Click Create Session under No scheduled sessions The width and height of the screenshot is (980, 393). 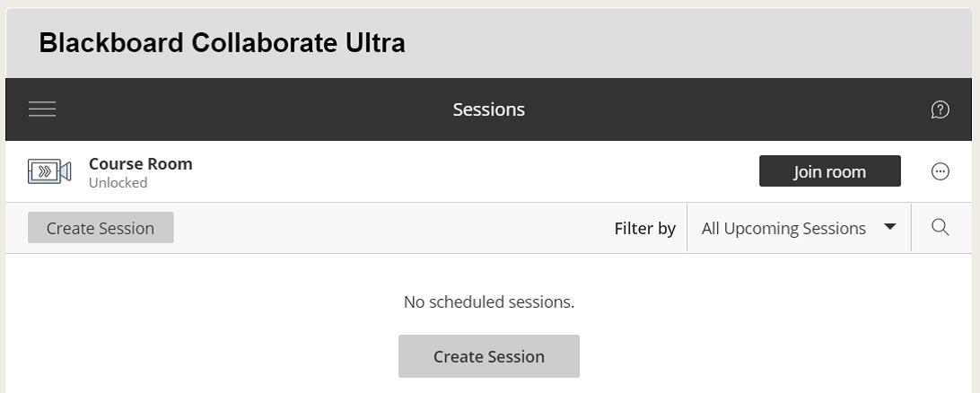tap(488, 356)
